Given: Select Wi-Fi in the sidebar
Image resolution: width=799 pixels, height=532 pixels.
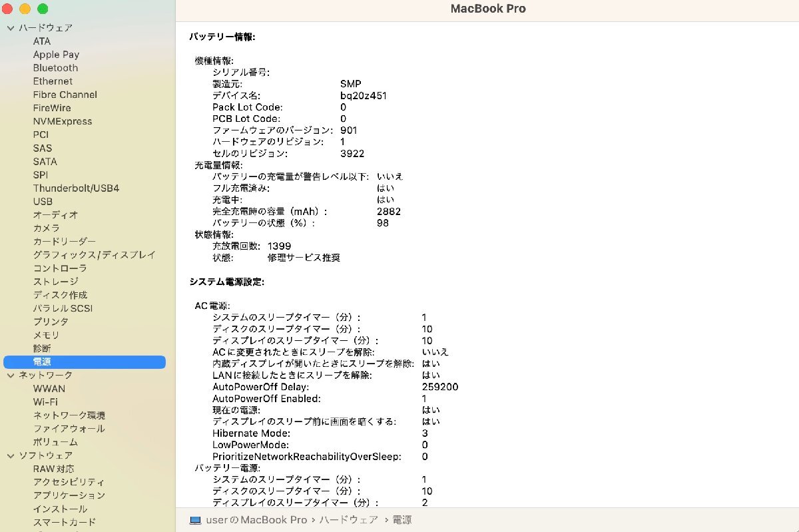Looking at the screenshot, I should tap(45, 402).
